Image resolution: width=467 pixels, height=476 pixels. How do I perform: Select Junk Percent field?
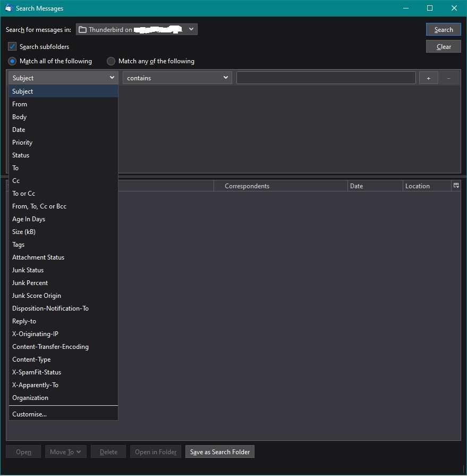63,282
